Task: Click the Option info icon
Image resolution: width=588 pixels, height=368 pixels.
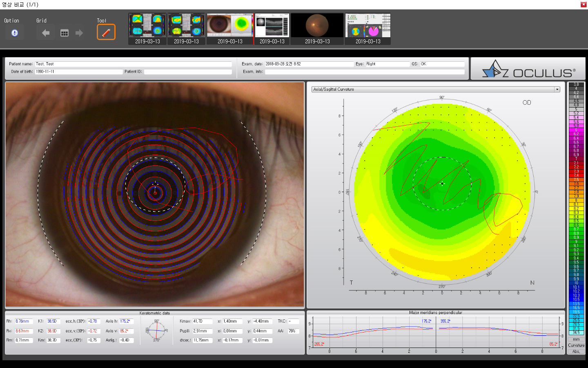Action: (x=15, y=33)
